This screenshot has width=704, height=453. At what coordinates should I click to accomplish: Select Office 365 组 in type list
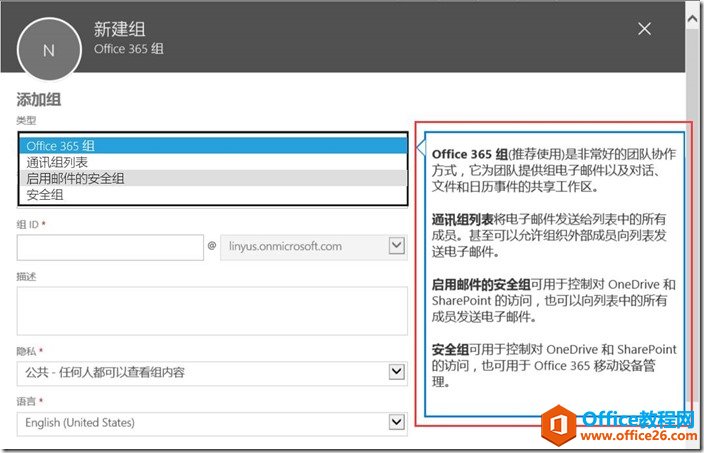click(213, 145)
